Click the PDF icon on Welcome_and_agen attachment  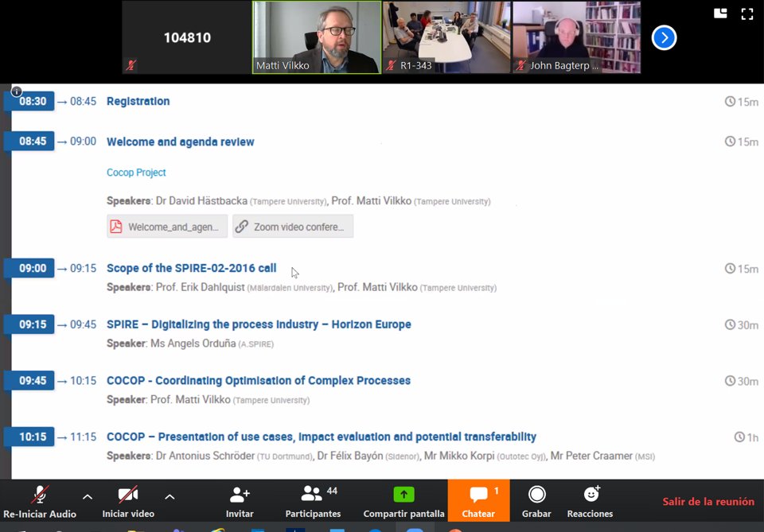(116, 227)
